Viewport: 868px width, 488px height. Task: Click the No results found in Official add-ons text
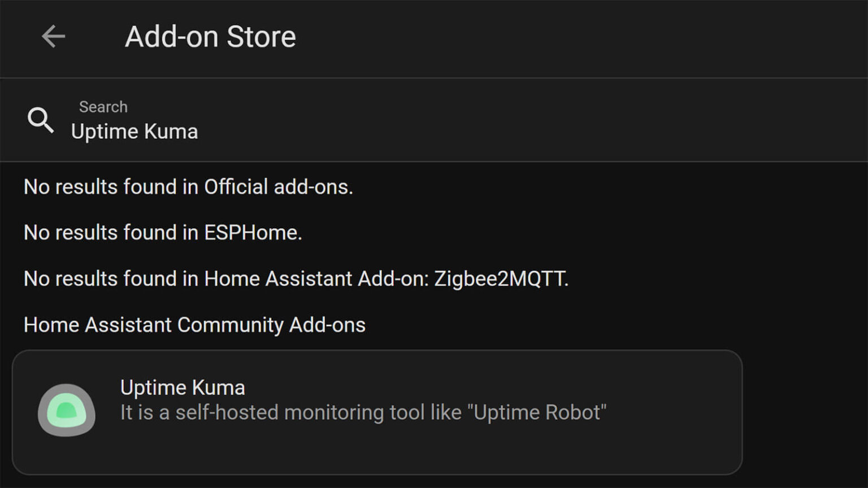click(x=188, y=187)
